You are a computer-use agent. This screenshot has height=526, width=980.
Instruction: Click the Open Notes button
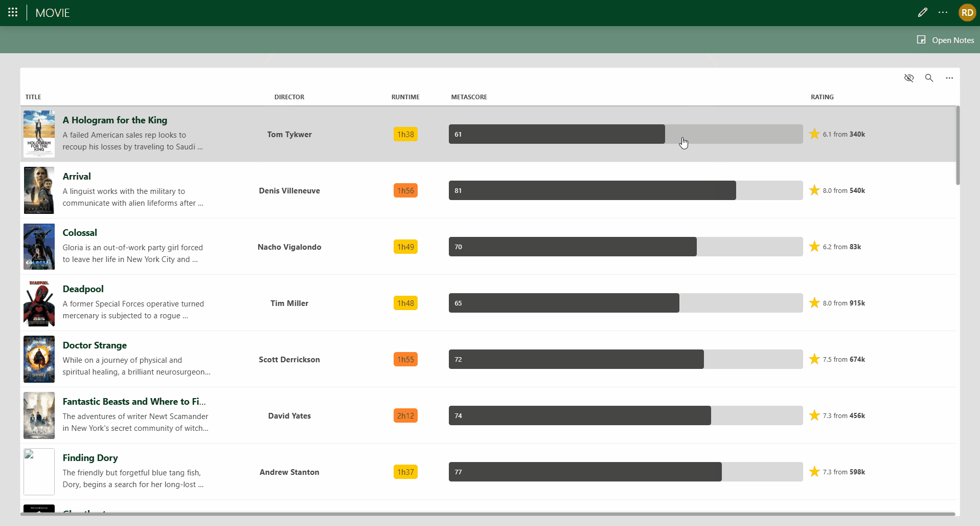[x=946, y=40]
